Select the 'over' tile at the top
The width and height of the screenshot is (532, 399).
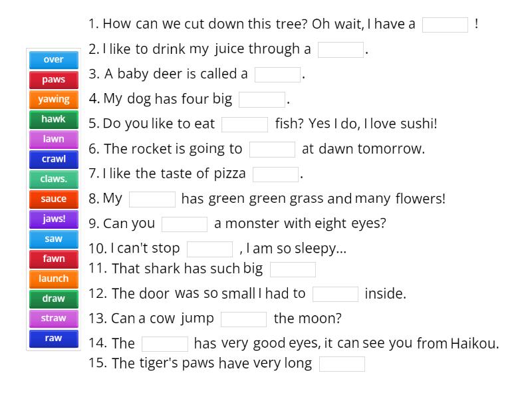[x=53, y=59]
